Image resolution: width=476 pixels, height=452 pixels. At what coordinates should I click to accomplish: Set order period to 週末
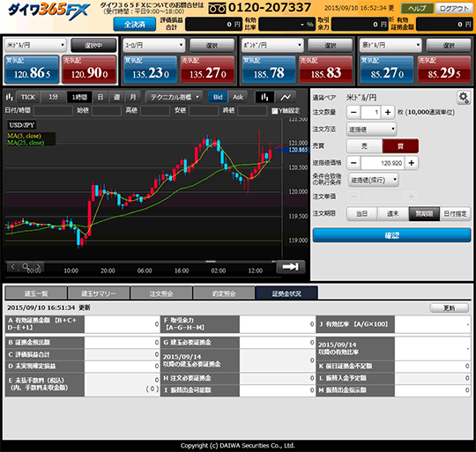(x=393, y=214)
